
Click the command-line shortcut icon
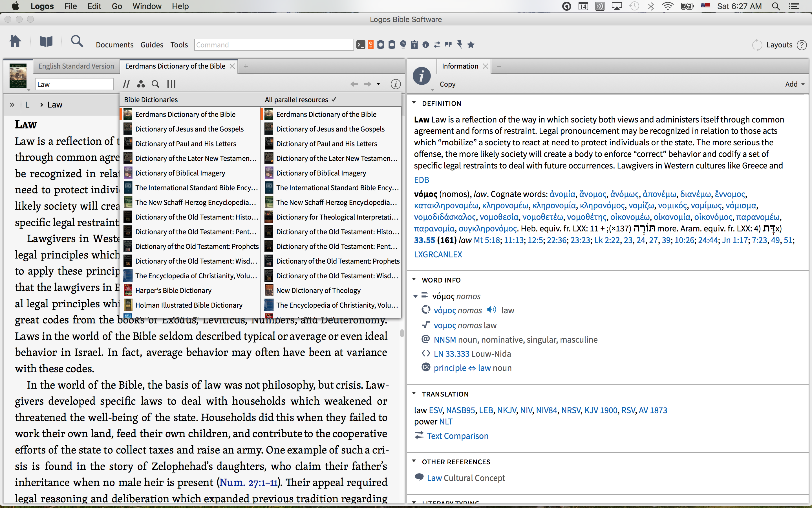pyautogui.click(x=361, y=45)
